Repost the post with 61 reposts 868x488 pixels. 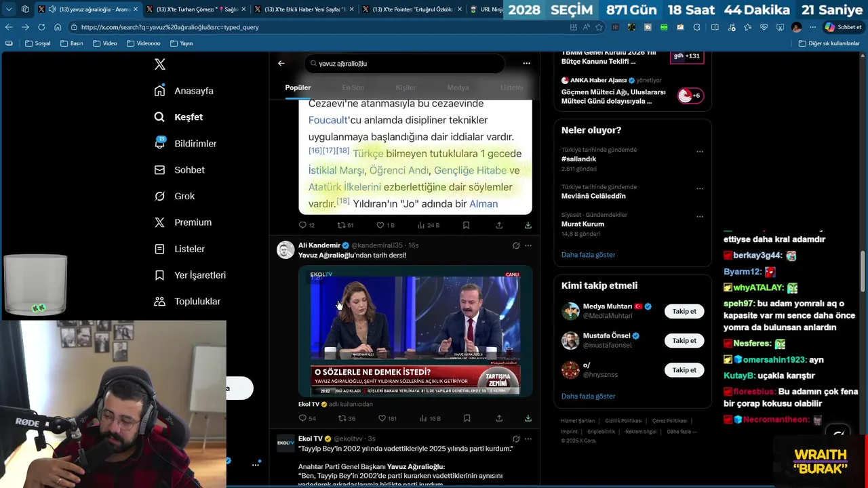click(346, 225)
